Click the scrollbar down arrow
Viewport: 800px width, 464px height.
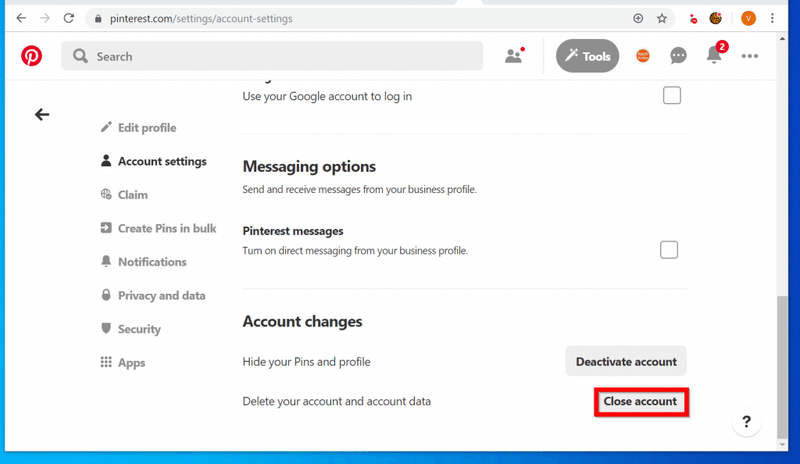[782, 445]
